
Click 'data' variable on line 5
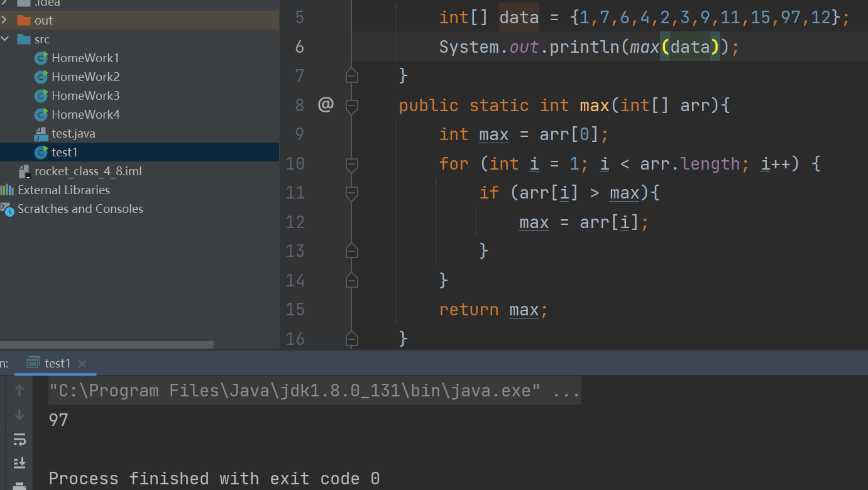point(519,18)
